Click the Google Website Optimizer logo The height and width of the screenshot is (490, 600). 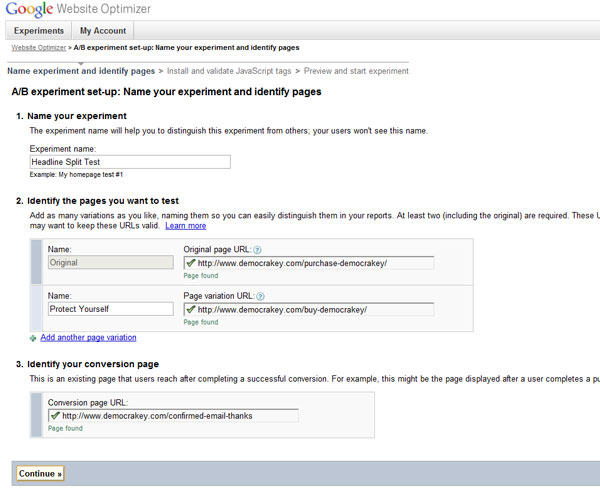click(x=78, y=9)
